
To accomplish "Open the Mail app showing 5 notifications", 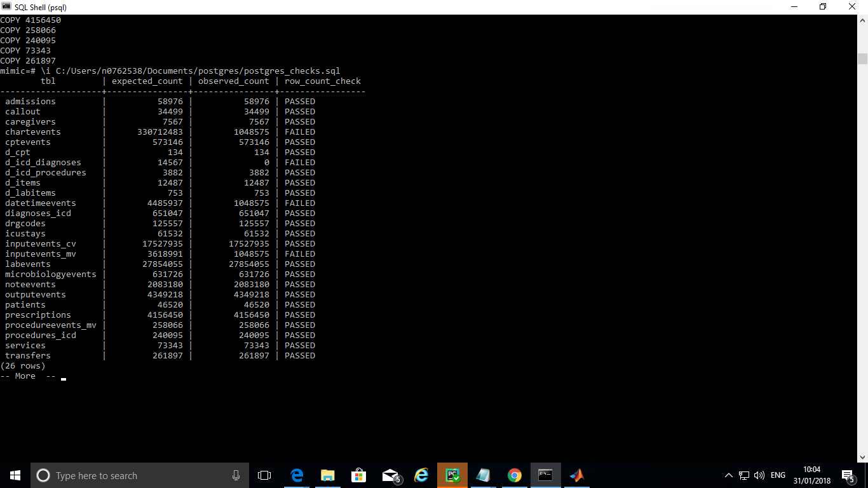I will [x=390, y=475].
